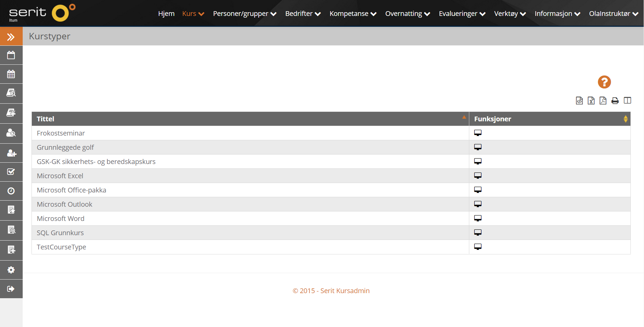This screenshot has width=644, height=327.
Task: Click the logout sidebar icon
Action: pyautogui.click(x=11, y=289)
